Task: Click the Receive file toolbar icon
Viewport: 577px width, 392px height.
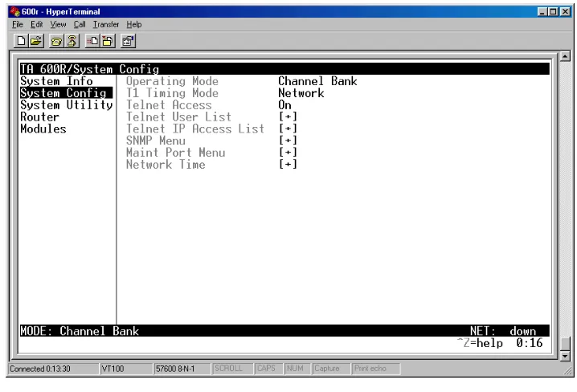Action: click(x=108, y=41)
